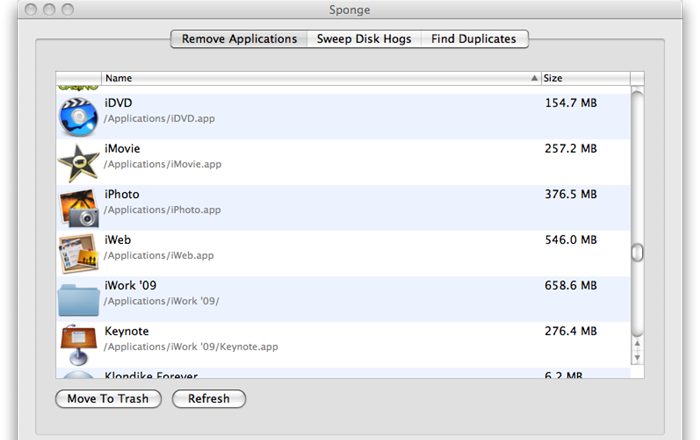Image resolution: width=700 pixels, height=440 pixels.
Task: Click path /Applications/iDVD.app
Action: (159, 119)
